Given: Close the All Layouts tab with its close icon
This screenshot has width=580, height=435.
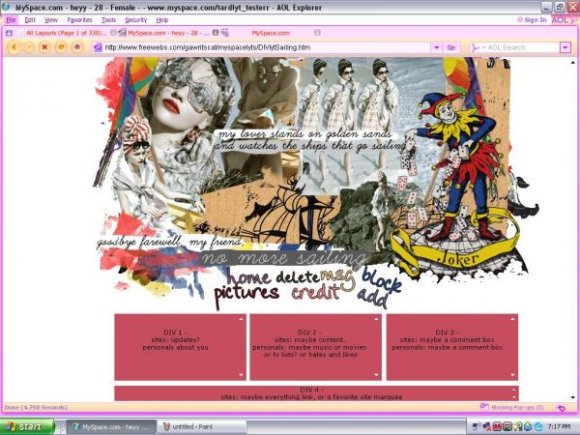Looking at the screenshot, I should tap(114, 33).
